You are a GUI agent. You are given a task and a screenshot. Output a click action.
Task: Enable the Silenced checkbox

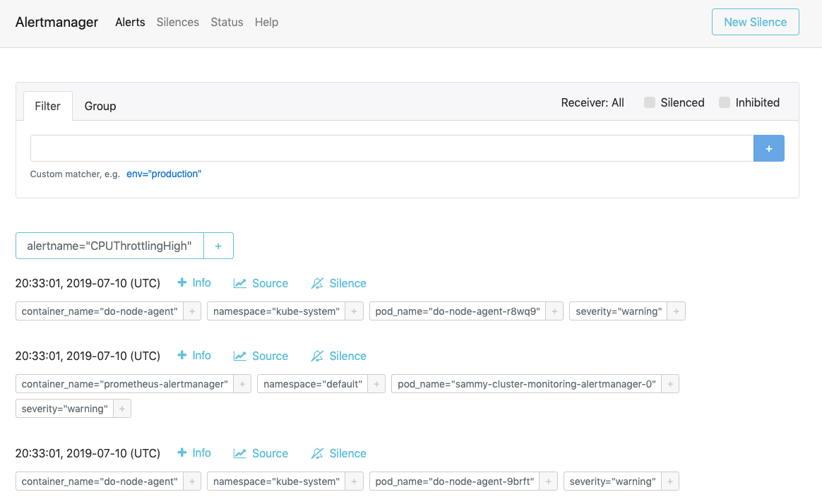[x=650, y=102]
